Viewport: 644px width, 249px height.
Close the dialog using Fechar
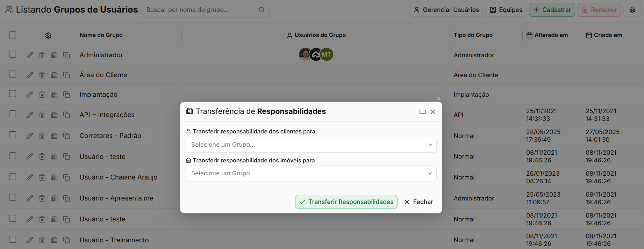418,202
